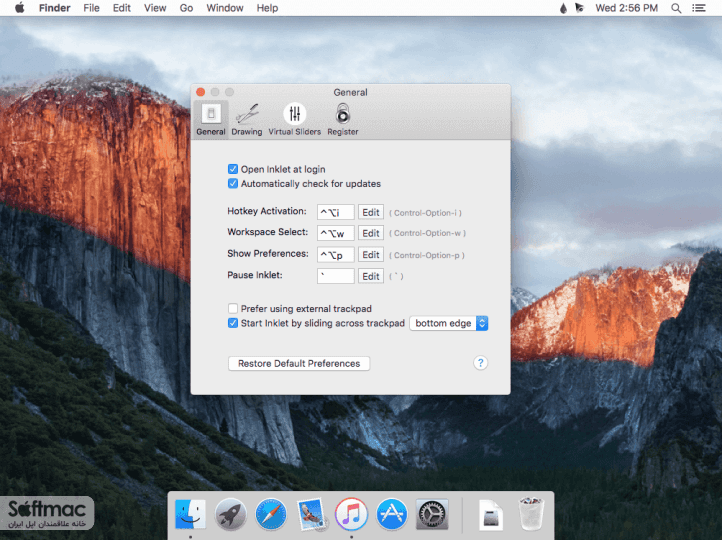Image resolution: width=722 pixels, height=540 pixels.
Task: Edit the Pause Inklet shortcut
Action: (x=371, y=276)
